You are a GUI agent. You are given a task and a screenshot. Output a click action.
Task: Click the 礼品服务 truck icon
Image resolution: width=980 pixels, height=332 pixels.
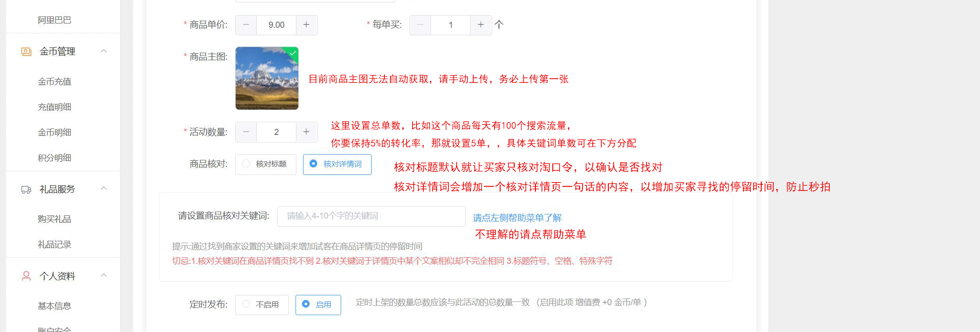26,190
